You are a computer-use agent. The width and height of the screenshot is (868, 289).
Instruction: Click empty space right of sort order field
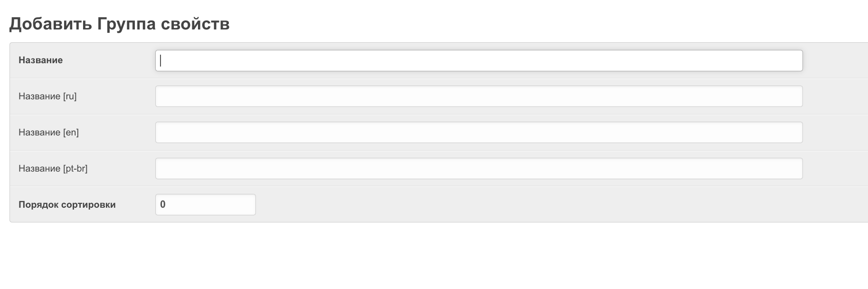[522, 205]
